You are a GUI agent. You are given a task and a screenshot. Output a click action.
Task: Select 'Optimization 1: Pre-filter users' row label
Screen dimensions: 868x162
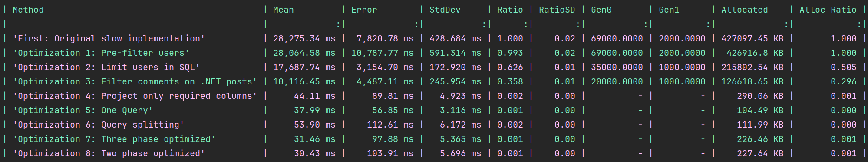(x=101, y=53)
